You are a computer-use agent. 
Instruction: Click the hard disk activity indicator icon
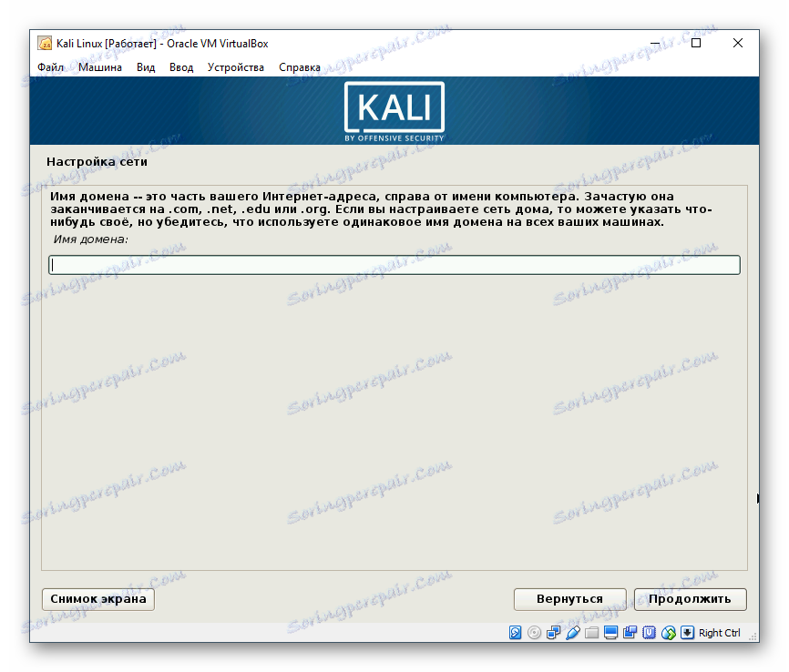coord(516,632)
